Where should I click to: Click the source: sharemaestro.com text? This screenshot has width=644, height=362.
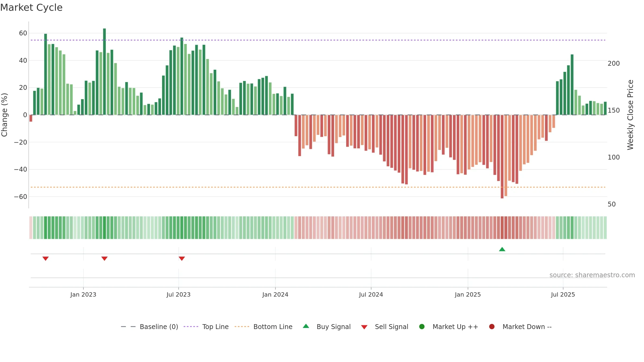[x=592, y=275]
